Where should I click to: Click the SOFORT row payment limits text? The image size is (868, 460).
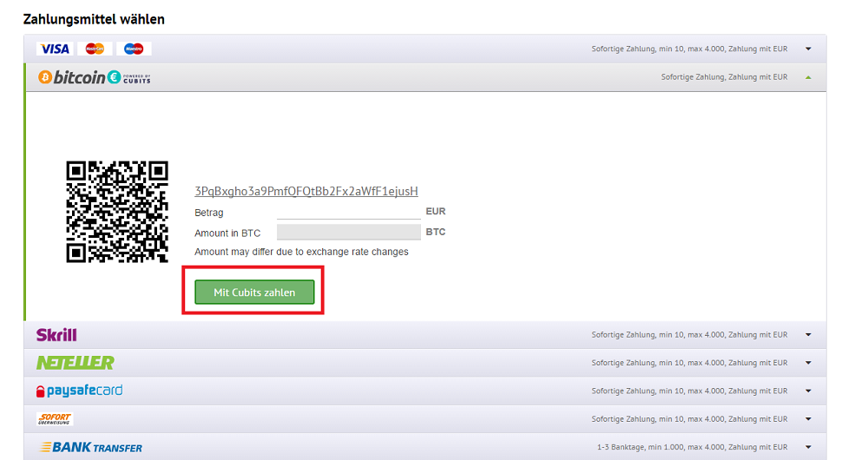coord(689,419)
